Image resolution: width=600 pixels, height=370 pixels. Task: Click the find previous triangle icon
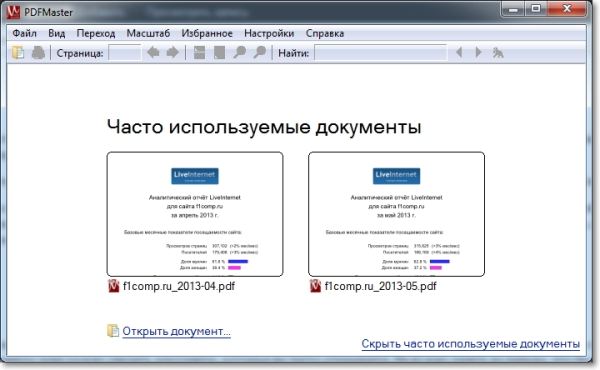[x=459, y=52]
